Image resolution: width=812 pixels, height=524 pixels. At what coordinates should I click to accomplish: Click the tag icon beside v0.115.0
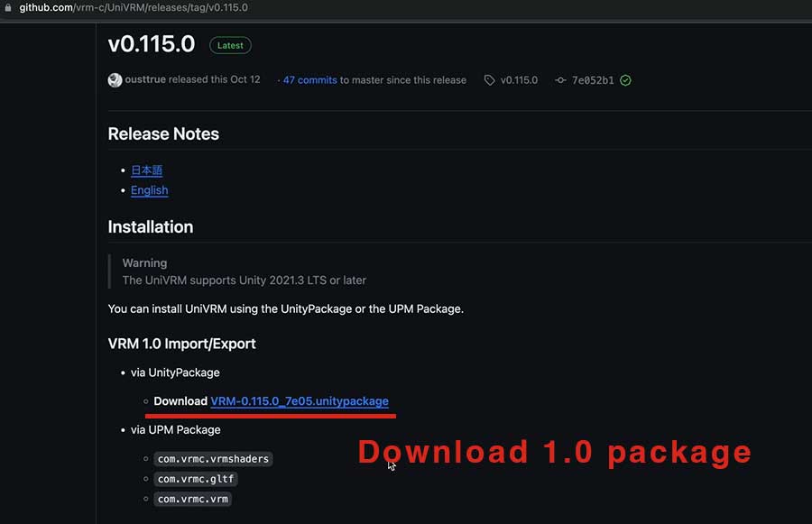489,80
